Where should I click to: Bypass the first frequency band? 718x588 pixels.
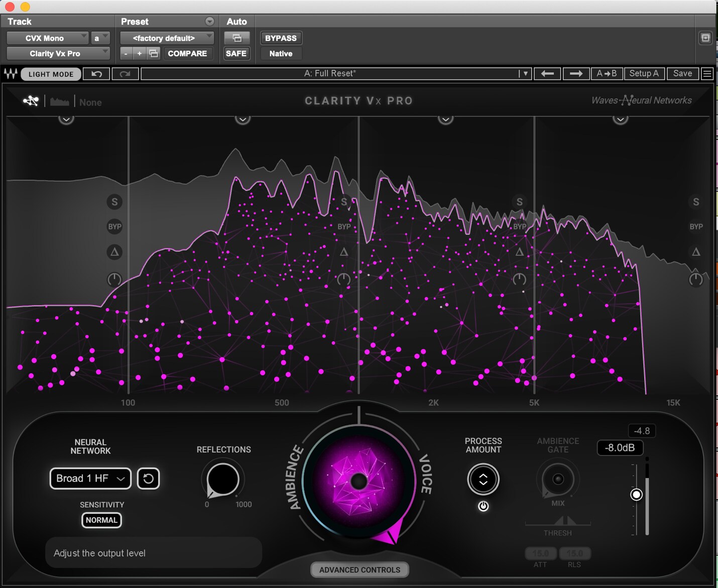tap(114, 227)
